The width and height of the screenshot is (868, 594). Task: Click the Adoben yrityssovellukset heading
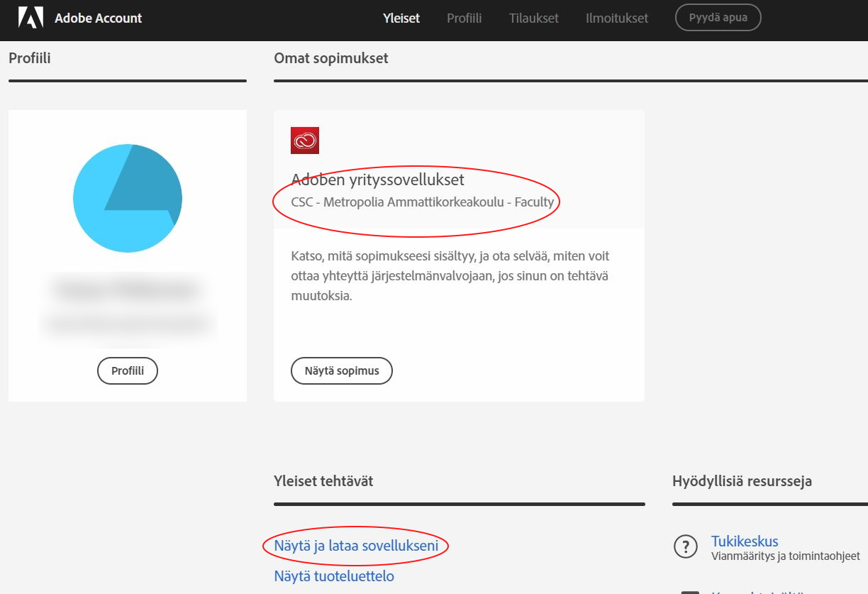tap(378, 179)
